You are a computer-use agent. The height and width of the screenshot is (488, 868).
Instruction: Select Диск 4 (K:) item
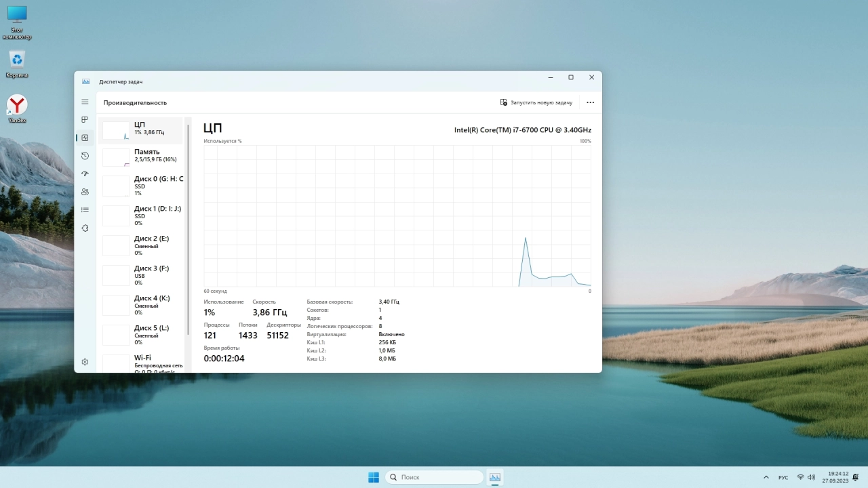pyautogui.click(x=141, y=305)
